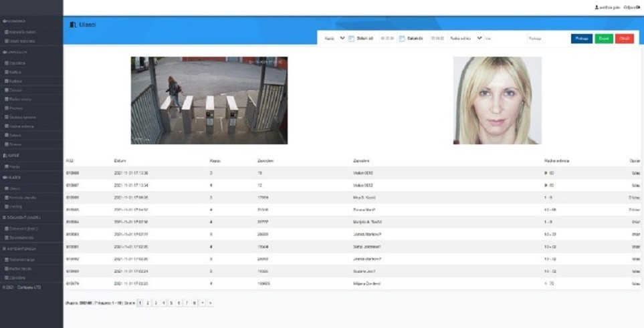The image size is (644, 328).
Task: Select the row with R.B. 010979
Action: click(x=352, y=284)
